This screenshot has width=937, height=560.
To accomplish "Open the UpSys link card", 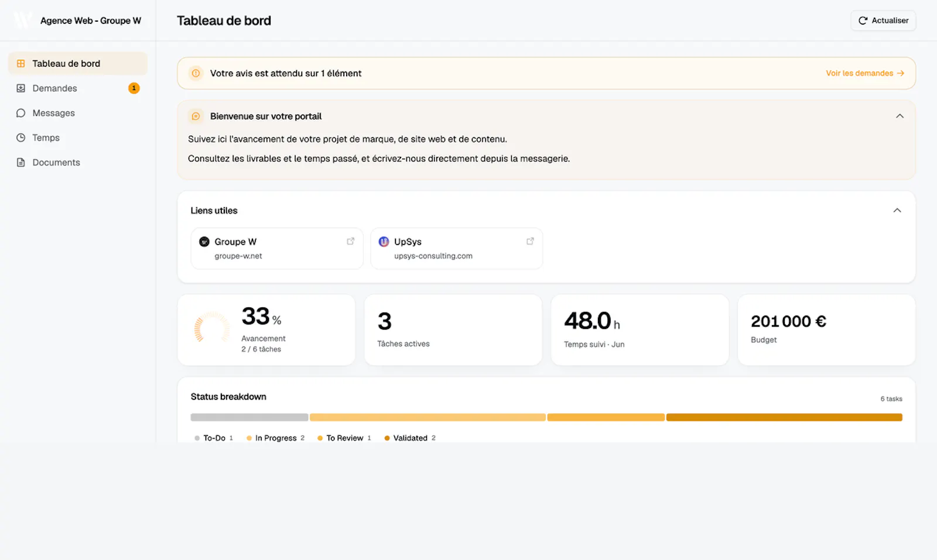I will 457,249.
